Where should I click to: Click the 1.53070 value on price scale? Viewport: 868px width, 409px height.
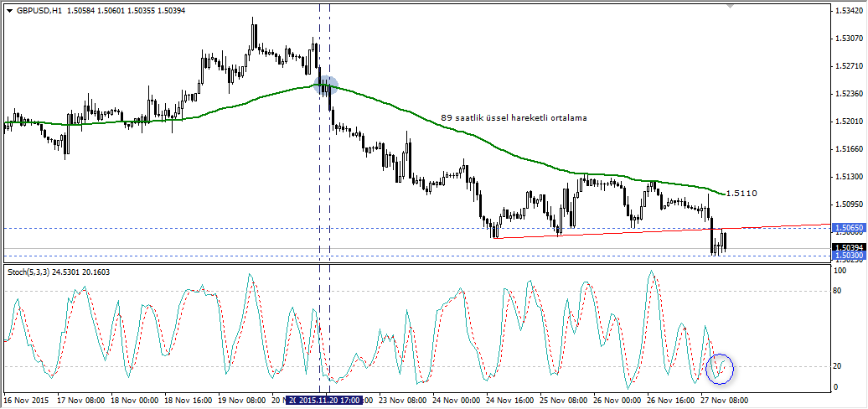(x=850, y=39)
